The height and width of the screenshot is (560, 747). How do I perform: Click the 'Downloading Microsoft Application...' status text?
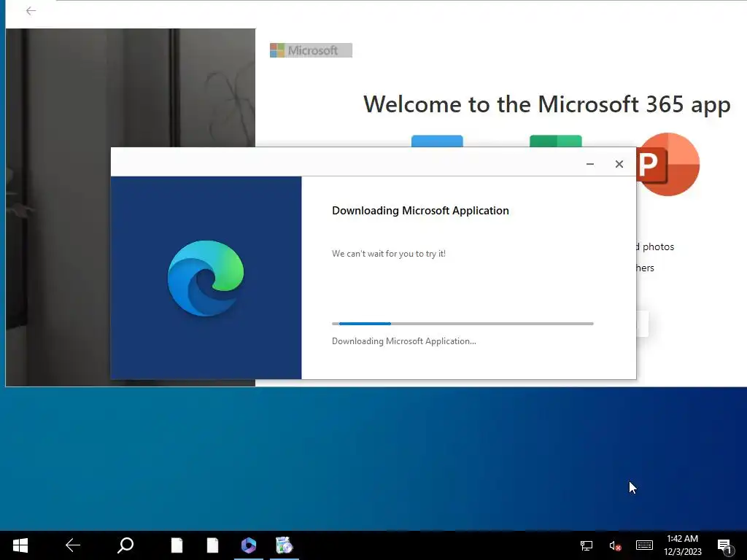tap(403, 341)
